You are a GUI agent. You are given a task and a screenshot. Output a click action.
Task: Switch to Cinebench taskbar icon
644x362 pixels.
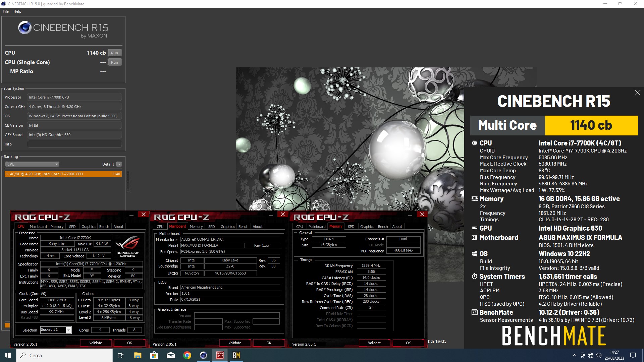[204, 355]
